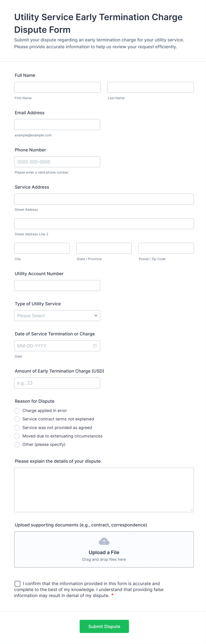This screenshot has height=644, width=206.
Task: Choose 'Service contract terms not explained' radio
Action: tap(17, 419)
